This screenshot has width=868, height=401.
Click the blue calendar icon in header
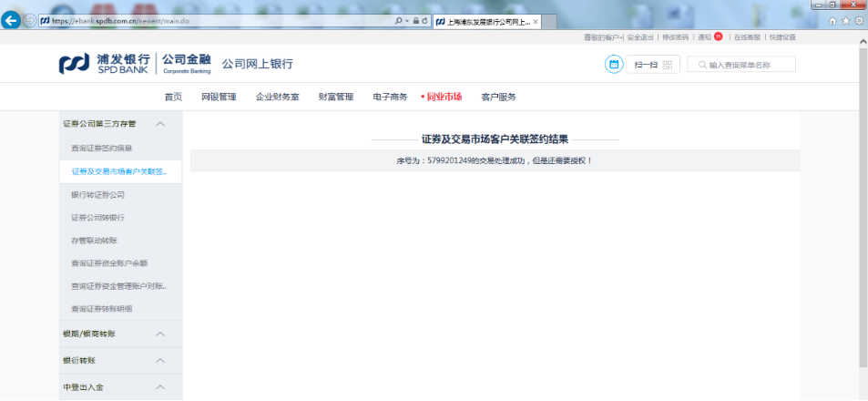614,65
